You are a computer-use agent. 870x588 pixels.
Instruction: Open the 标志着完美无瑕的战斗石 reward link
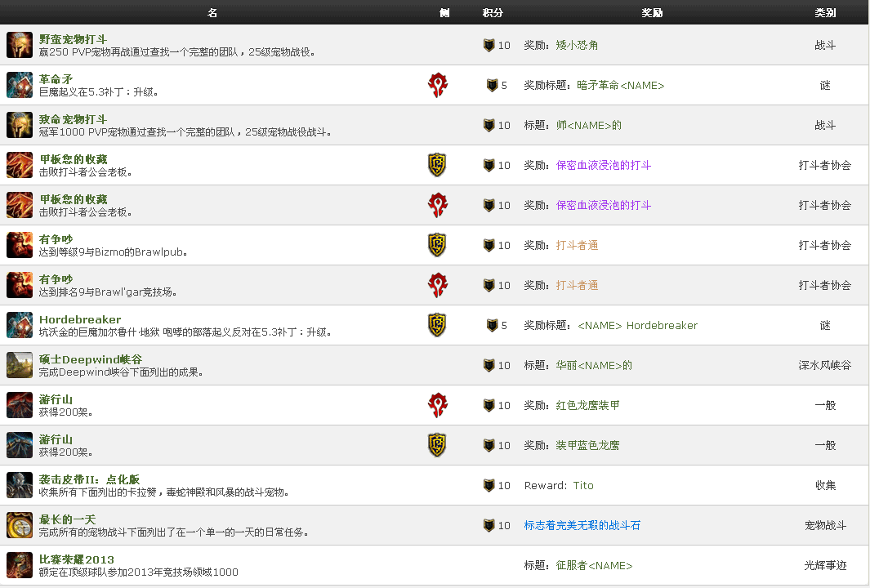(x=582, y=525)
